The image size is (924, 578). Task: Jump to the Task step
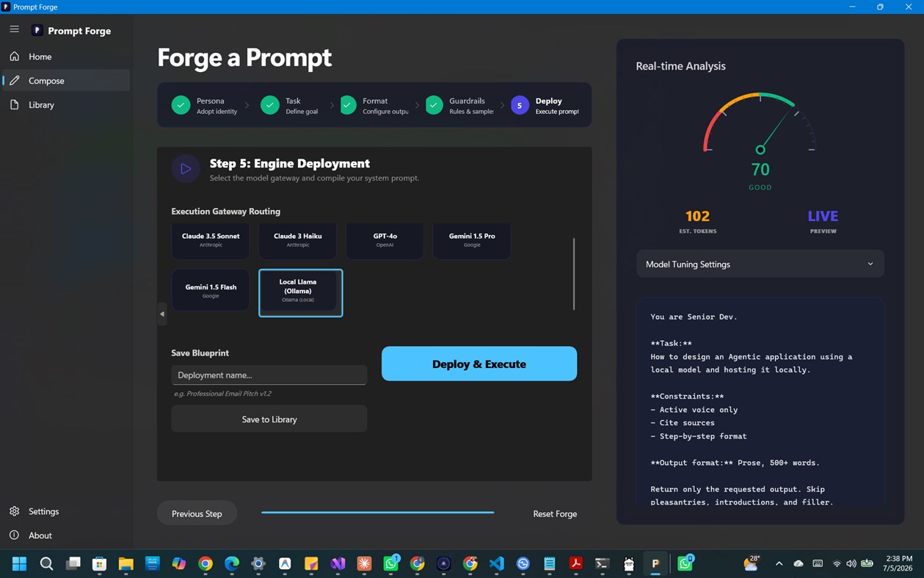(x=289, y=106)
